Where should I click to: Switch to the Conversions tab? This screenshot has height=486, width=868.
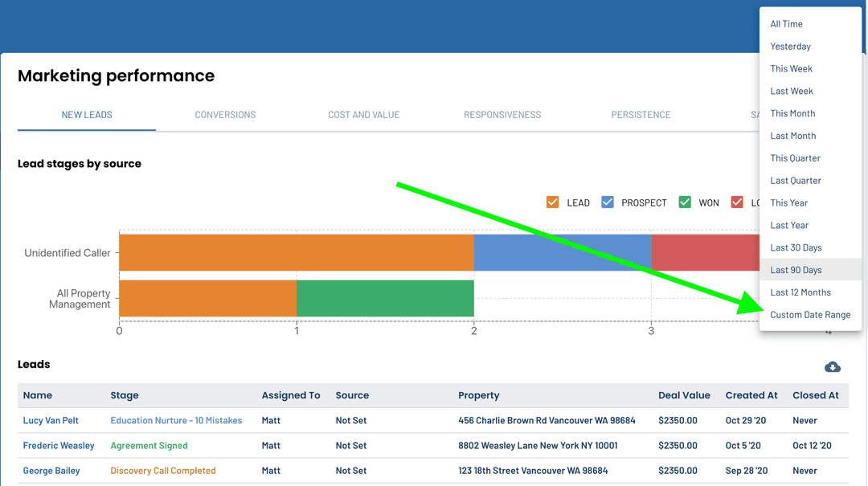[x=225, y=115]
